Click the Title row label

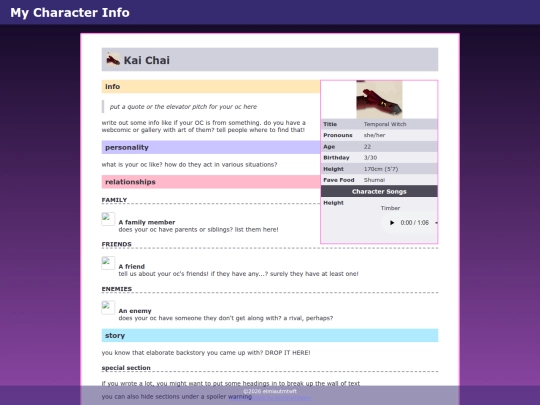click(x=330, y=124)
